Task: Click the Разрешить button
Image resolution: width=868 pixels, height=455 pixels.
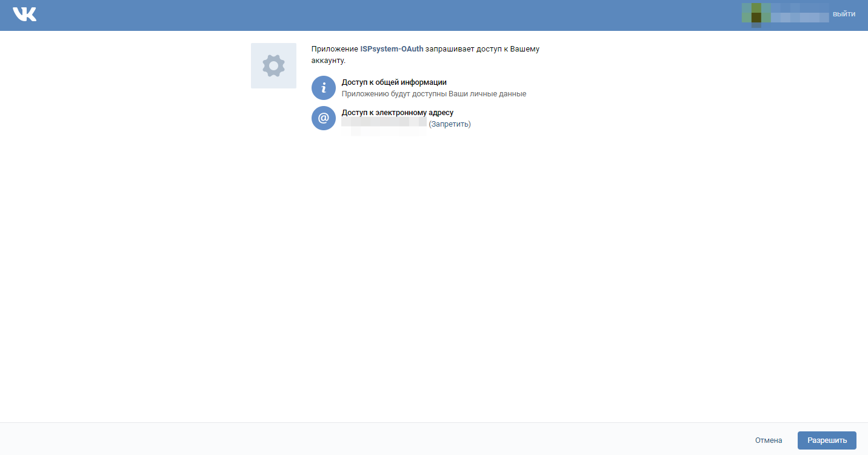Action: coord(827,440)
